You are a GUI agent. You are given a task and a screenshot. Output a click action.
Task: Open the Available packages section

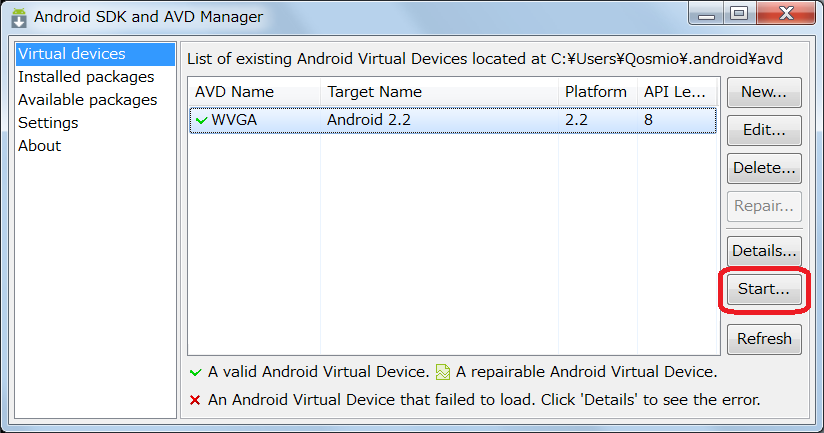[x=88, y=100]
